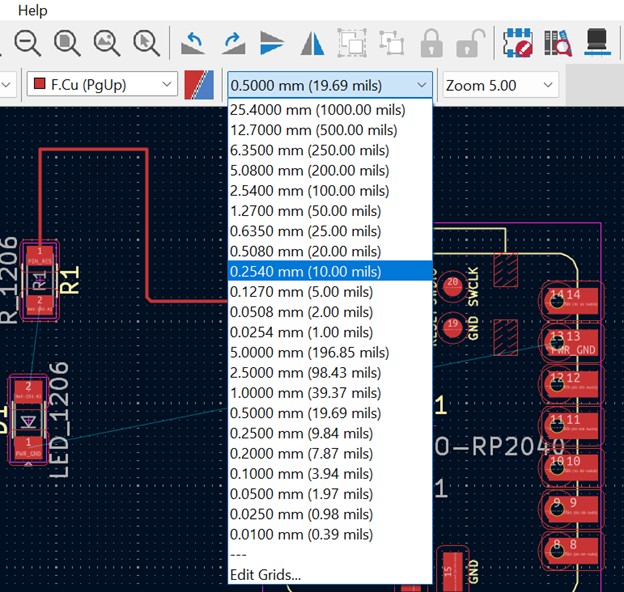624x592 pixels.
Task: Mirror selection horizontally icon
Action: [x=313, y=42]
